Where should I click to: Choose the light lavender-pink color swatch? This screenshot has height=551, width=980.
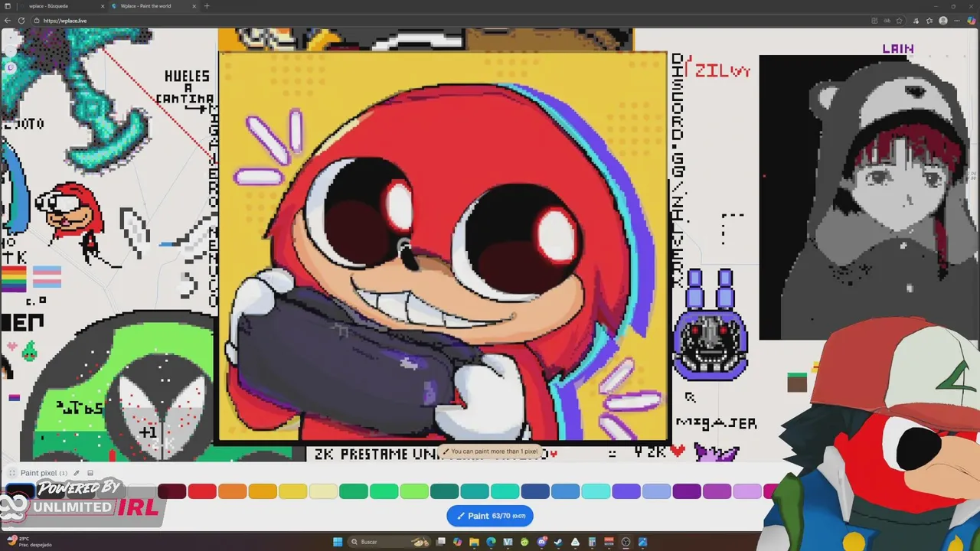click(x=747, y=491)
